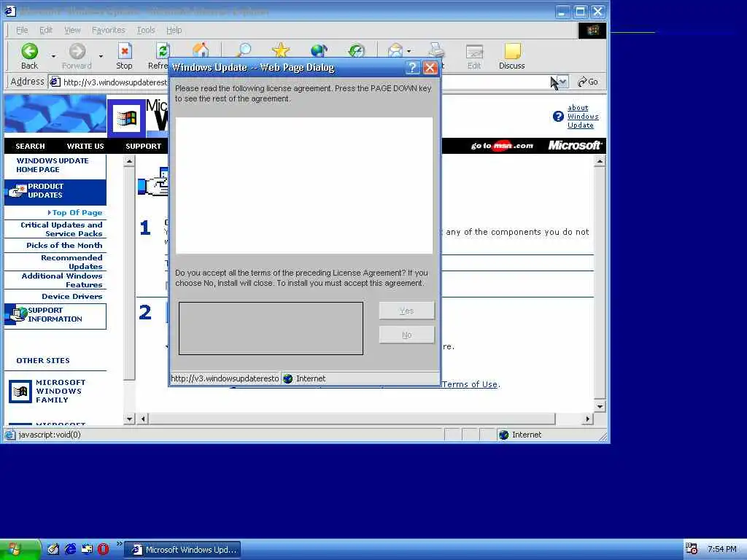Screen dimensions: 747x560
Task: Open Critical Updates and Service Packs
Action: [x=61, y=229]
